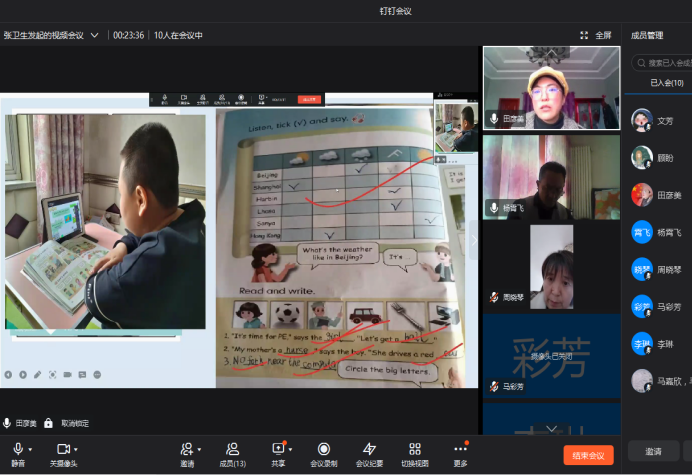Click 邀请 button in member panel
Image resolution: width=692 pixels, height=476 pixels.
(x=653, y=451)
